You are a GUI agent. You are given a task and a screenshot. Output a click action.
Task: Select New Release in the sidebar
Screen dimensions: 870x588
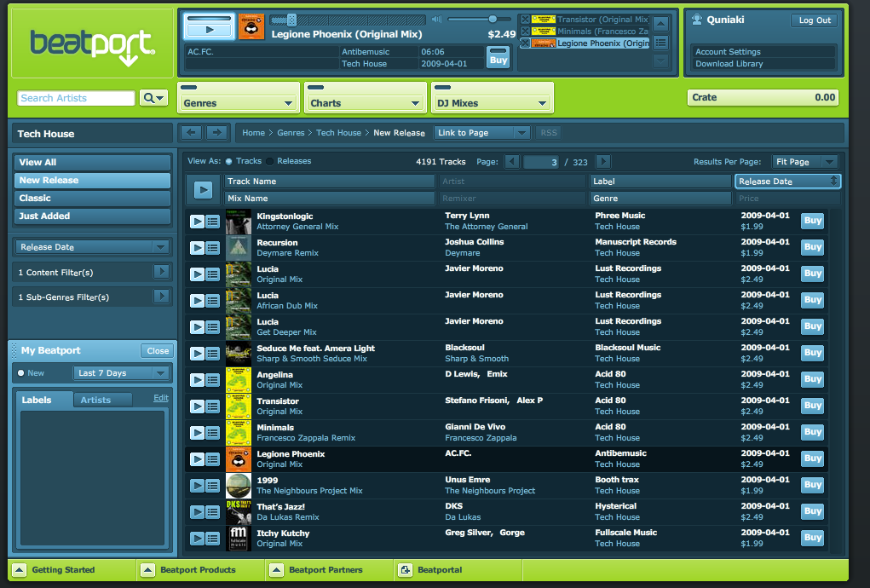coord(92,181)
